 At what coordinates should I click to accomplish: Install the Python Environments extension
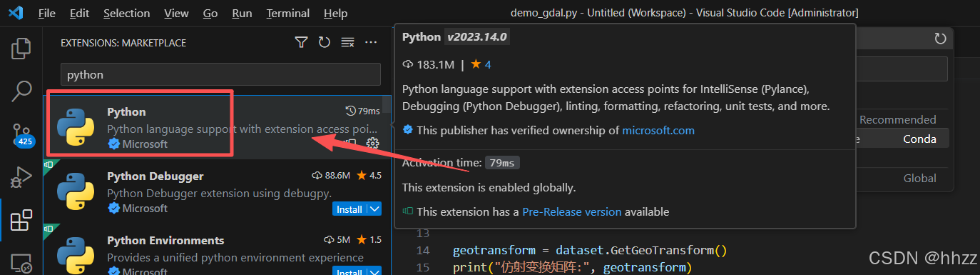click(x=349, y=271)
